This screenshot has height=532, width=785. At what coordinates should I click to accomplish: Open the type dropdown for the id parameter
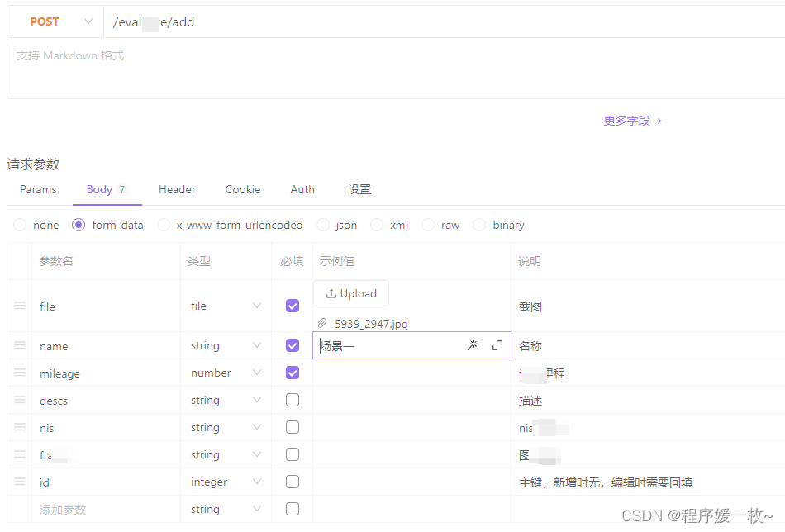256,482
